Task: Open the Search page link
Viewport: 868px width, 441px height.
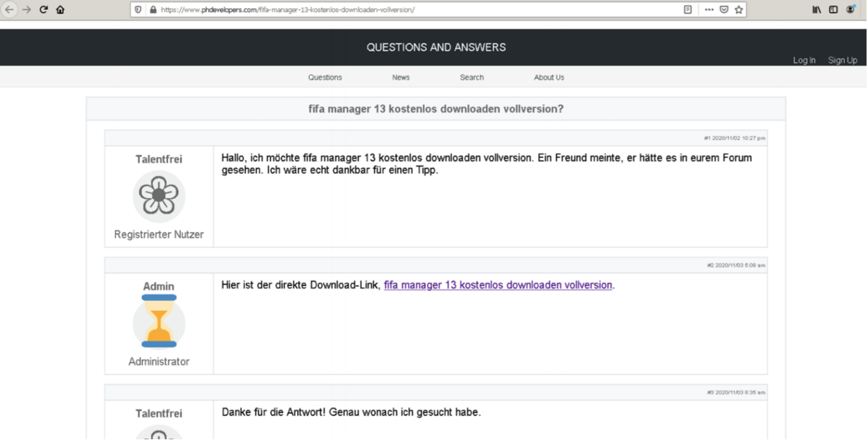Action: coord(472,77)
